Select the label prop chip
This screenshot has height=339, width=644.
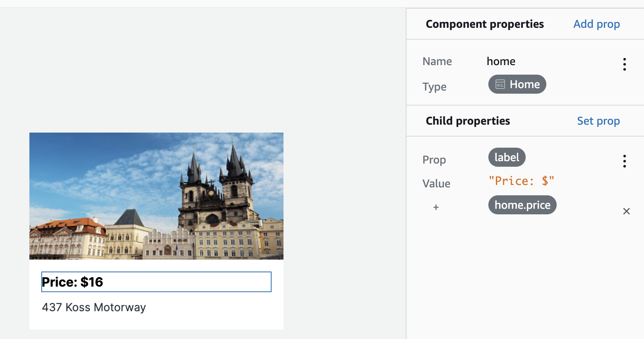[507, 157]
